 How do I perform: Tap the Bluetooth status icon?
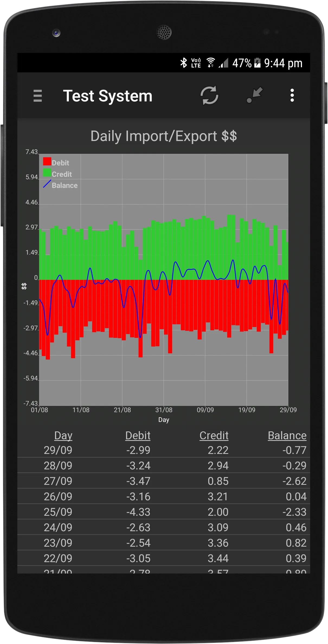click(184, 63)
